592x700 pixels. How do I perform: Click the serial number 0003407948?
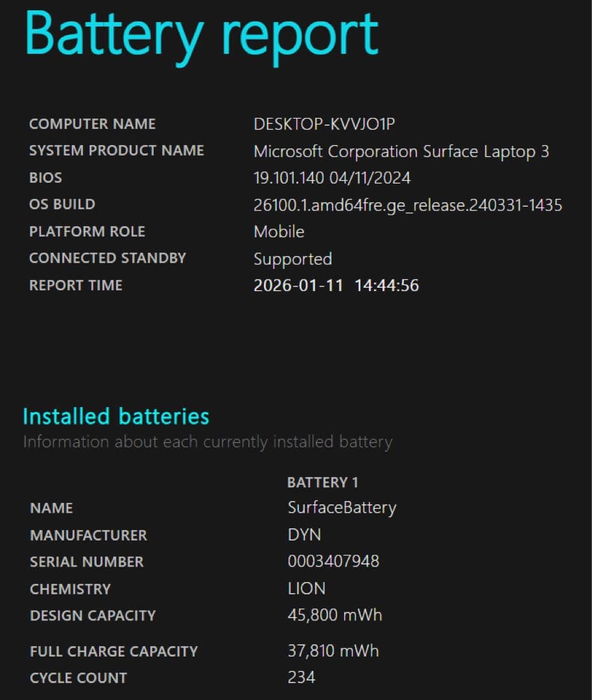coord(333,561)
